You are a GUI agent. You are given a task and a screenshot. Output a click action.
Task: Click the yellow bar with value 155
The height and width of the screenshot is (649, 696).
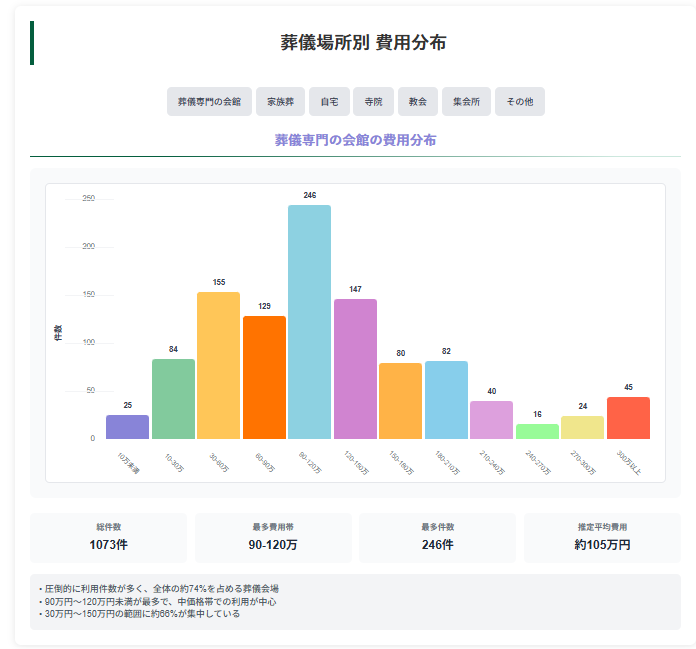coord(218,365)
